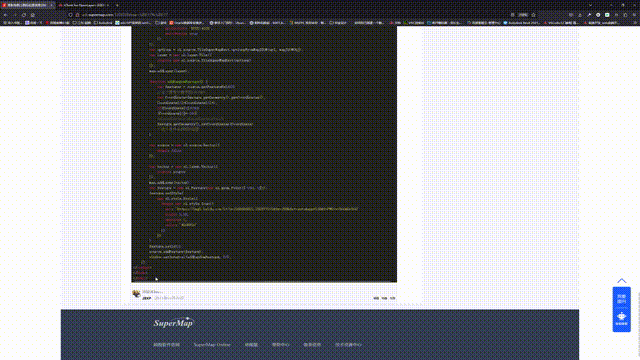Open the last footer link in the row
The image size is (640, 360).
click(348, 345)
